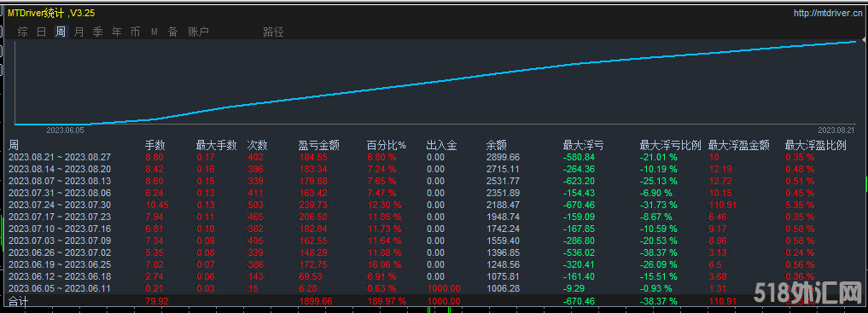The height and width of the screenshot is (313, 868).
Task: Select the M tab
Action: click(x=154, y=32)
